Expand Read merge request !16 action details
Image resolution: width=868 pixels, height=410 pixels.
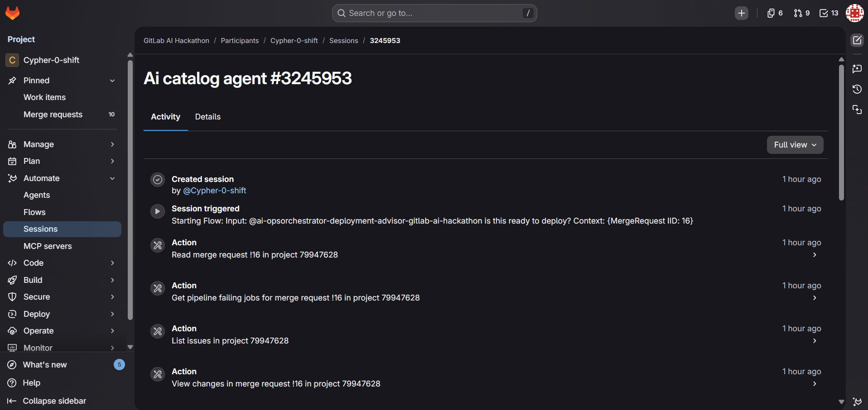coord(815,255)
